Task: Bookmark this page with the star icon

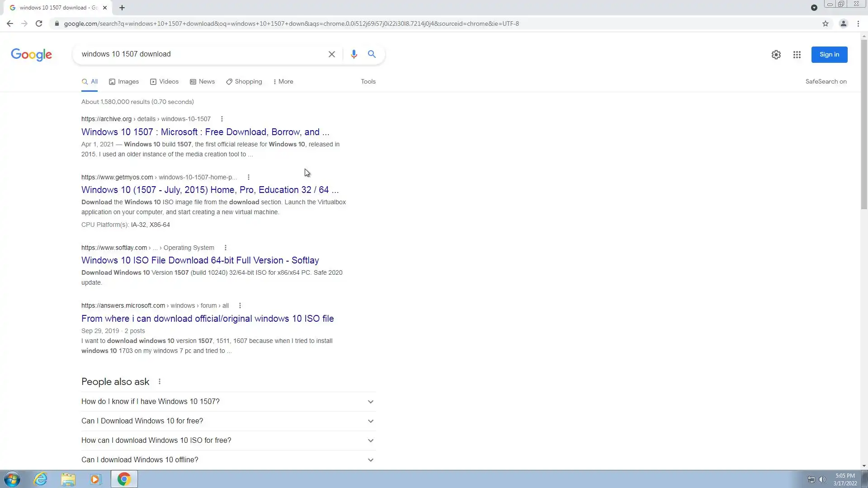Action: 825,23
